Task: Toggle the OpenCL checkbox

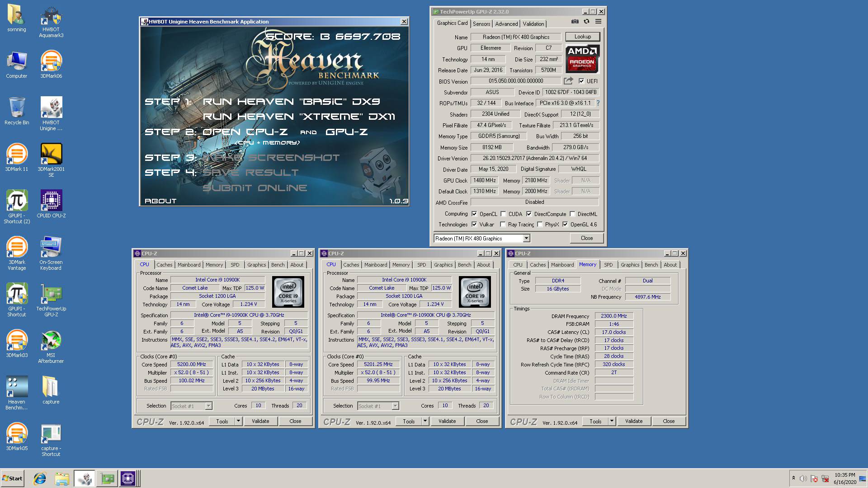Action: coord(474,214)
